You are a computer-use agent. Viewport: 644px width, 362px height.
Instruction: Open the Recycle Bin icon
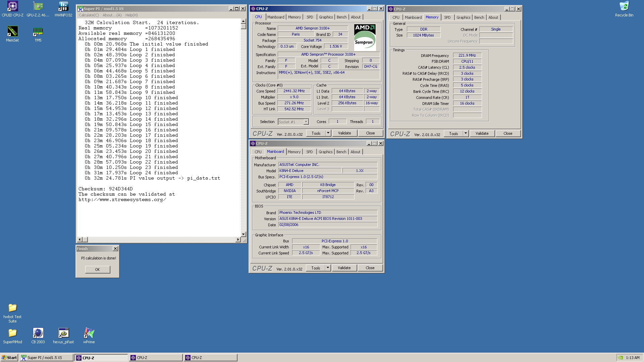[624, 9]
